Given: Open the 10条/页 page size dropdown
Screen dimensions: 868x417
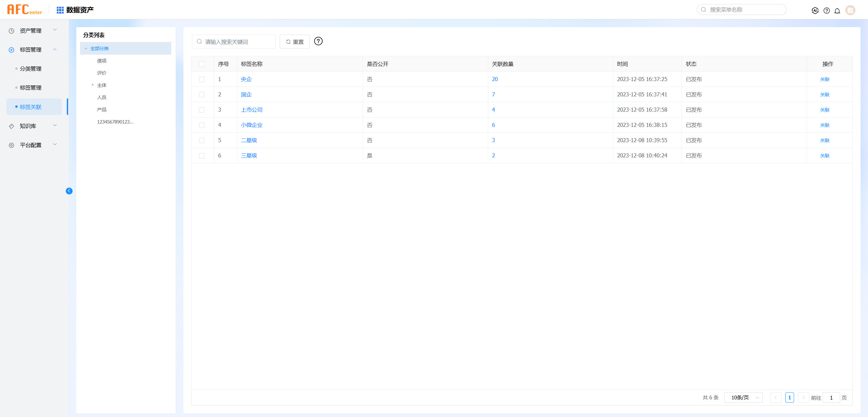Looking at the screenshot, I should pos(743,398).
